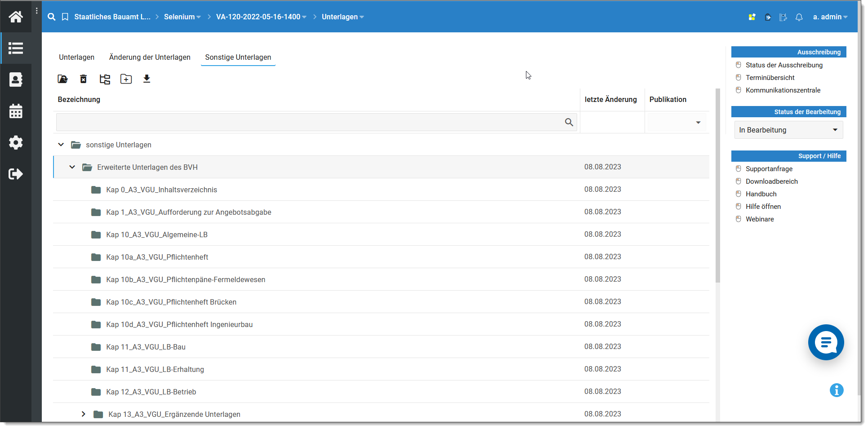Select Kap 10_A3_VGU_Algemeine-LB row

381,234
